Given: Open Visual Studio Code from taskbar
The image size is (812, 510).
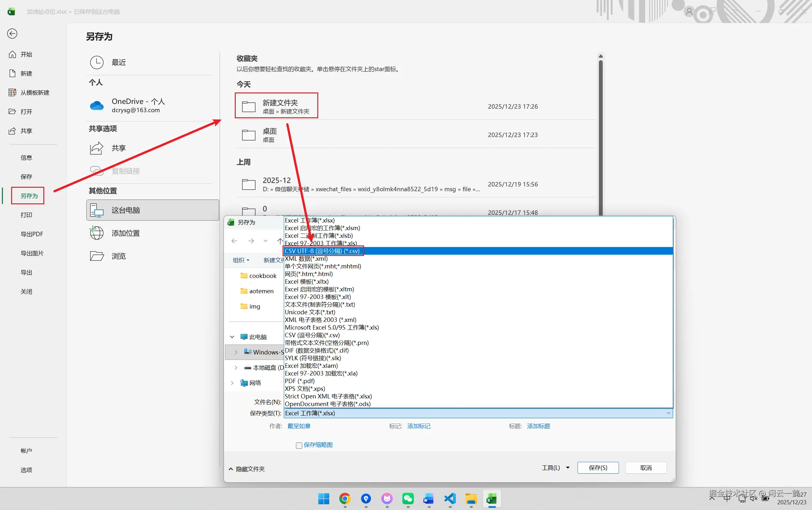Looking at the screenshot, I should click(x=450, y=499).
